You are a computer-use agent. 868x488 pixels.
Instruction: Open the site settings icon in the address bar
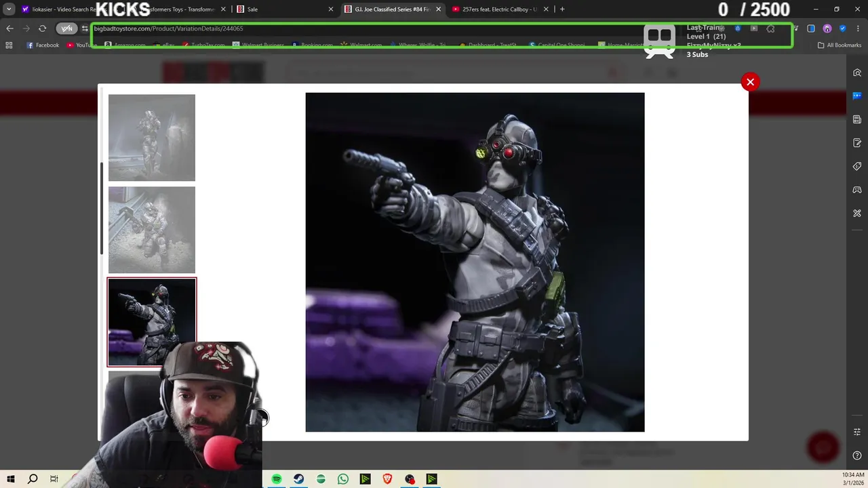click(x=84, y=28)
